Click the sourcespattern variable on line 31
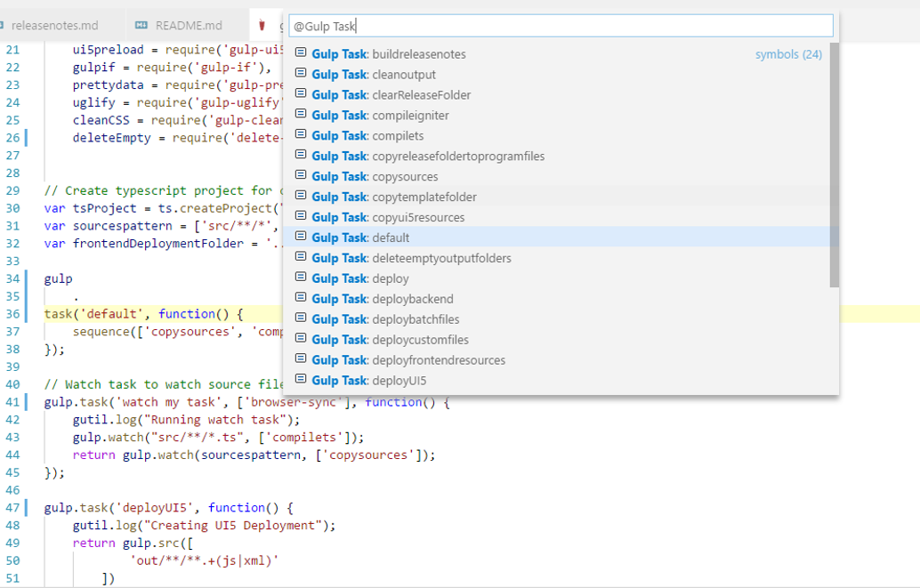Image resolution: width=920 pixels, height=588 pixels. tap(122, 226)
